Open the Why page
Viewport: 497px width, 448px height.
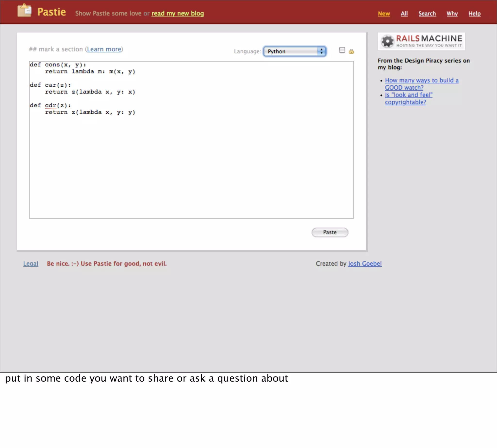(x=452, y=14)
